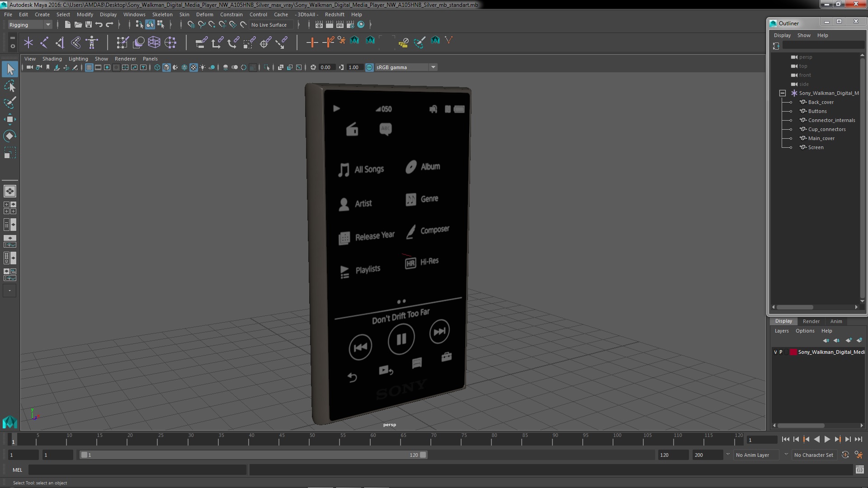Click the Save scene icon
Viewport: 868px width, 488px height.
coord(89,25)
